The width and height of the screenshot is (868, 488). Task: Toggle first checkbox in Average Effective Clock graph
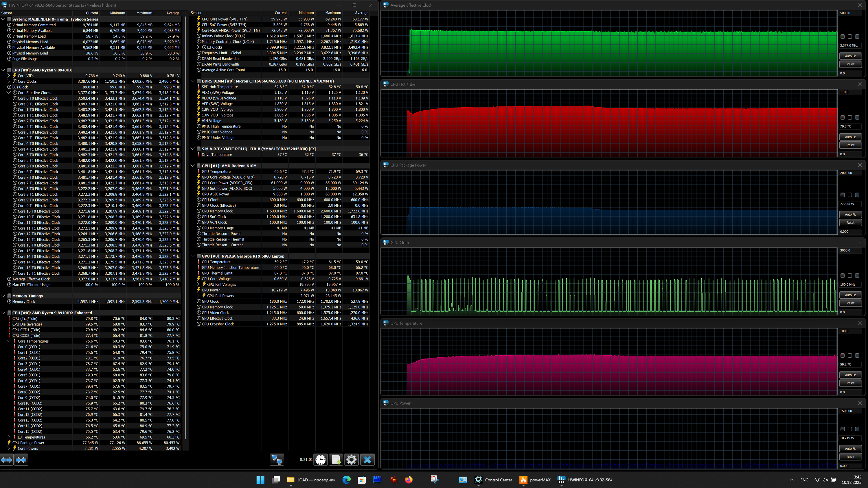(842, 36)
